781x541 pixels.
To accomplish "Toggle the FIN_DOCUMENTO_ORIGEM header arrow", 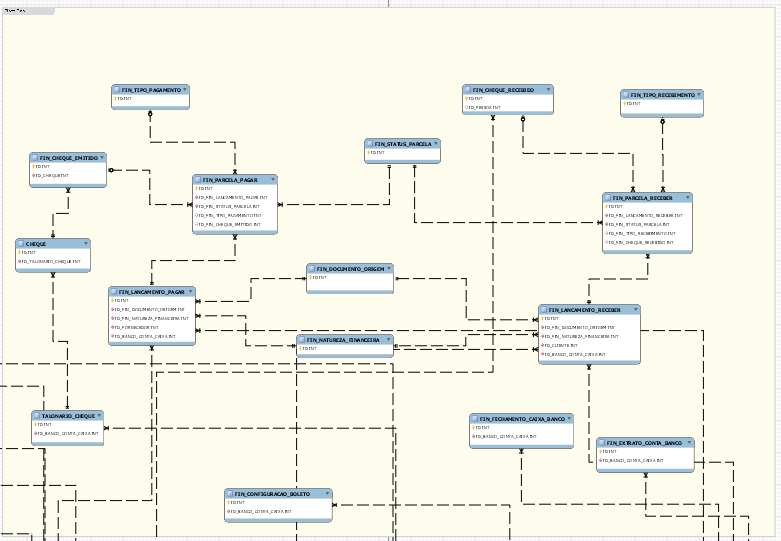I will 389,269.
